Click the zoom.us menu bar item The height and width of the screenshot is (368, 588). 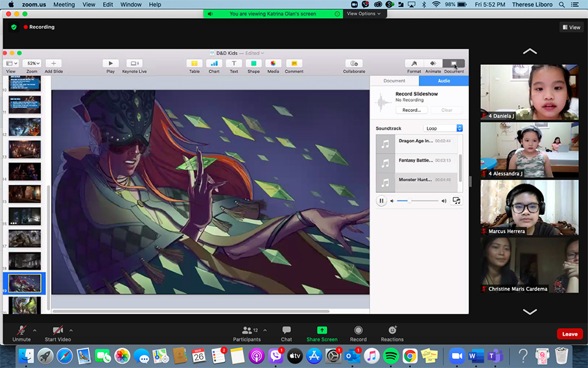[x=34, y=5]
